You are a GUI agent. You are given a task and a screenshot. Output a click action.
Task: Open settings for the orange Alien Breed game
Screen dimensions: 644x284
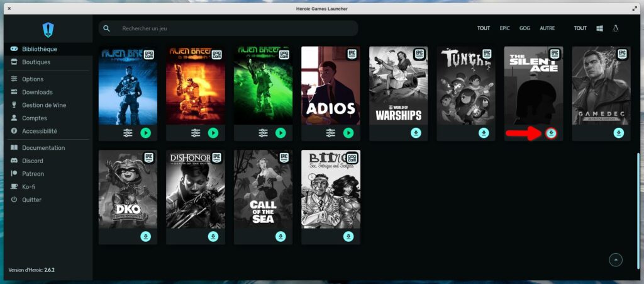pyautogui.click(x=196, y=133)
